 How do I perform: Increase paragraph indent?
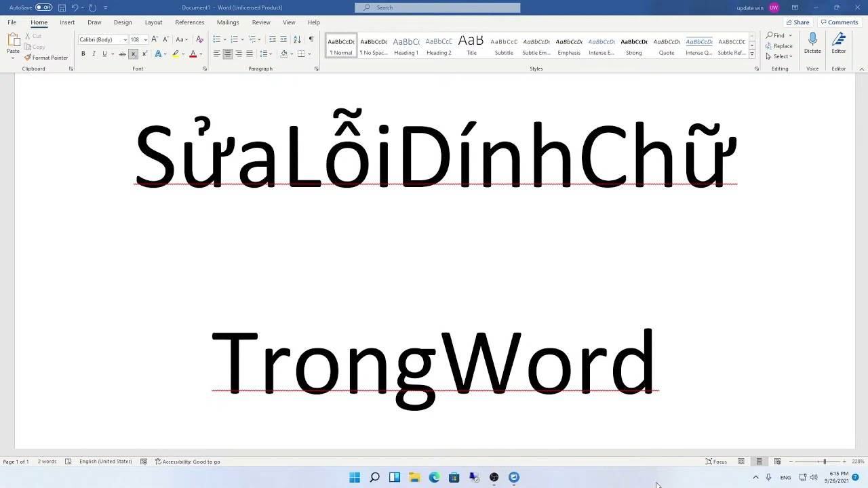(x=283, y=39)
